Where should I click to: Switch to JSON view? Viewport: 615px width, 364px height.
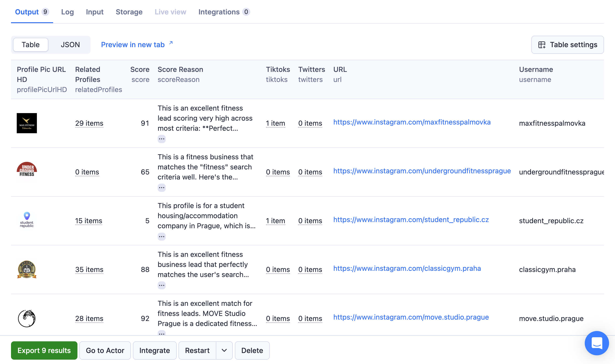pos(70,45)
